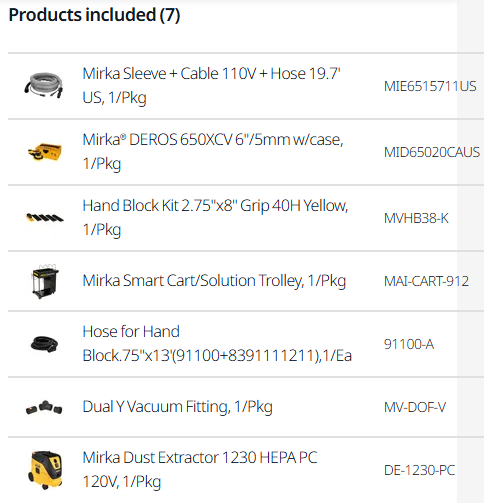This screenshot has height=503, width=484.
Task: Open the Smart Cart Trolley thumbnail
Action: (45, 281)
